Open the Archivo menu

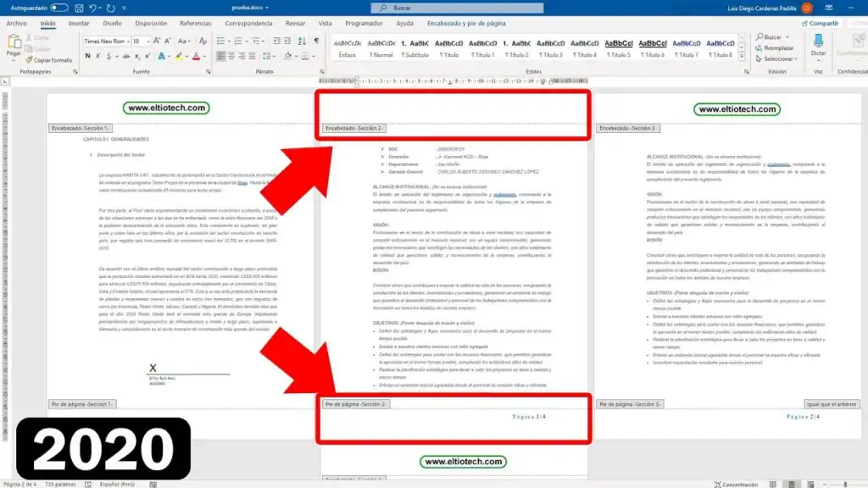pyautogui.click(x=17, y=23)
